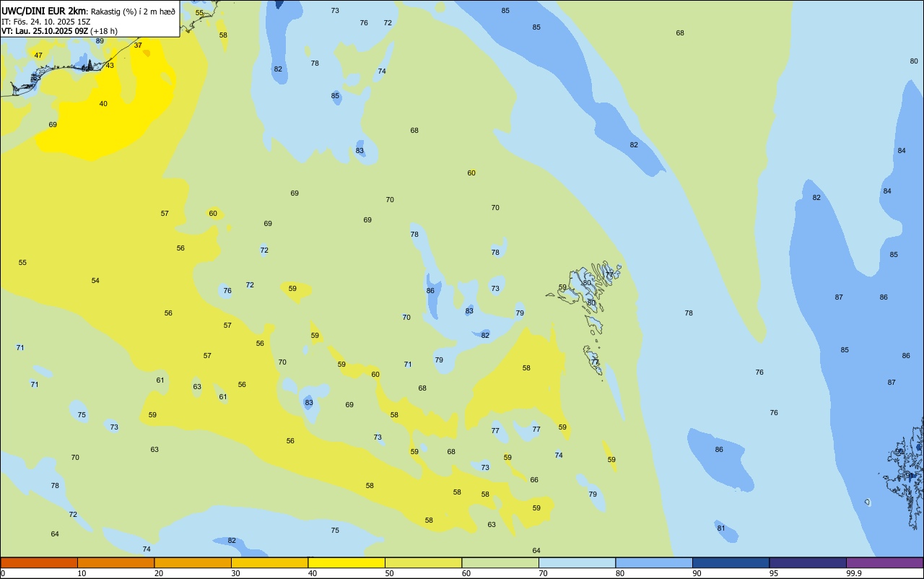Select the bright yellow 40–50 legend swatch

(346, 562)
